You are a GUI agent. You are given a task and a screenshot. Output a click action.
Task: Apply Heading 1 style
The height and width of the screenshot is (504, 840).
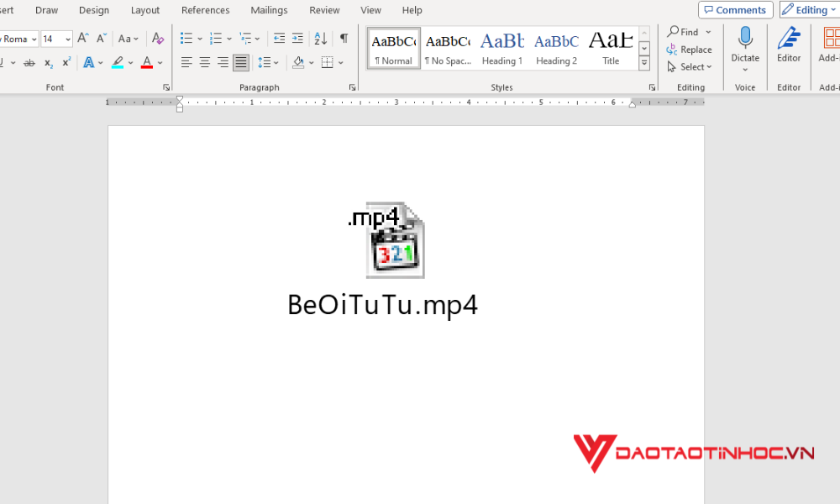pyautogui.click(x=502, y=48)
